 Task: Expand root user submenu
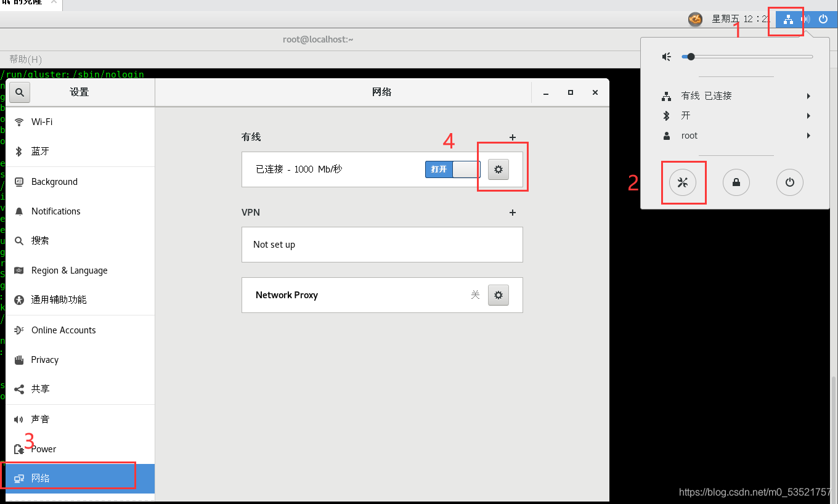[735, 136]
